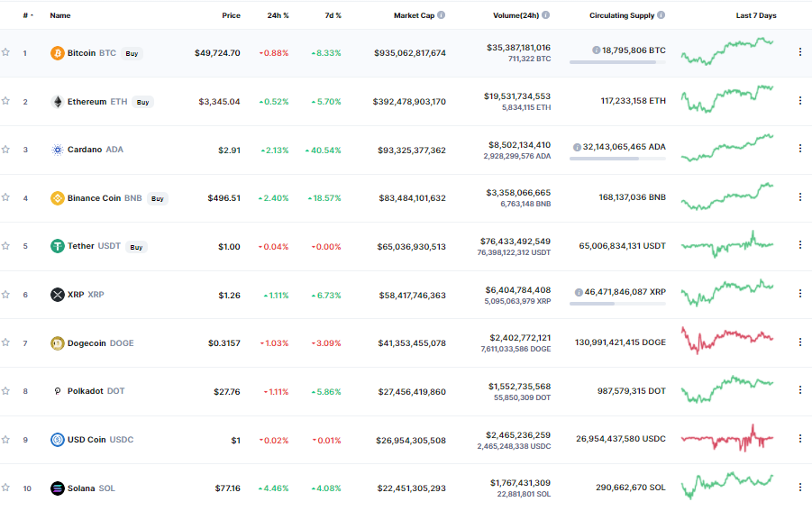
Task: Click the Ethereum logo icon
Action: pos(58,102)
